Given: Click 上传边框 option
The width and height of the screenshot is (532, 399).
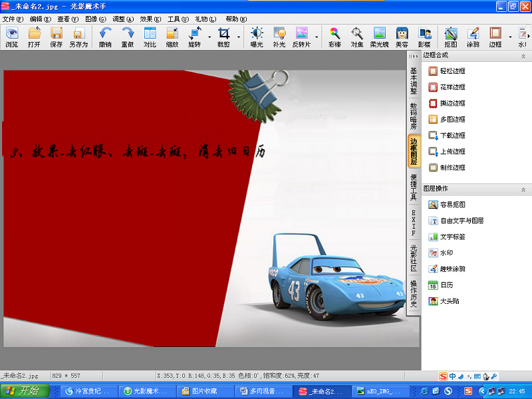Looking at the screenshot, I should pos(447,152).
